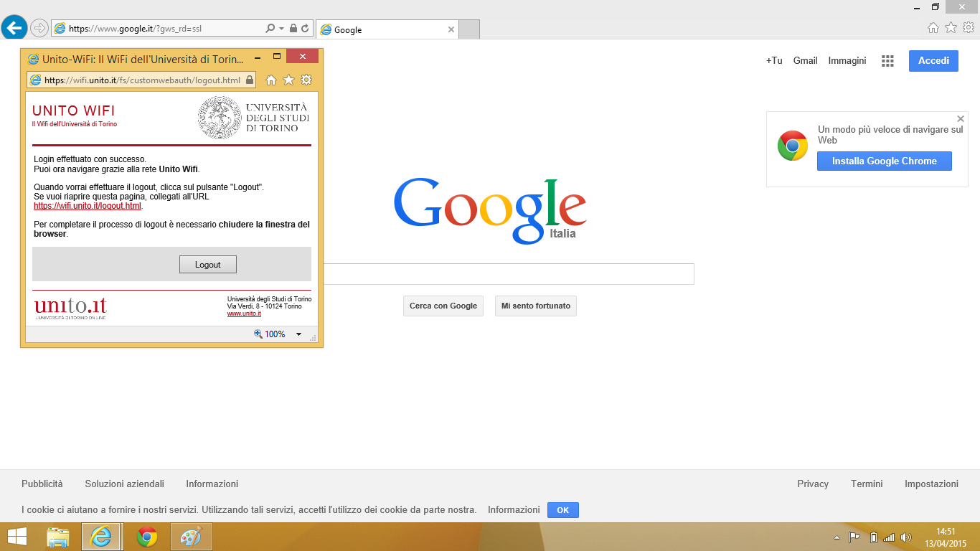Open the left footer Informazioni link
Screen dimensions: 980x551
pos(212,484)
